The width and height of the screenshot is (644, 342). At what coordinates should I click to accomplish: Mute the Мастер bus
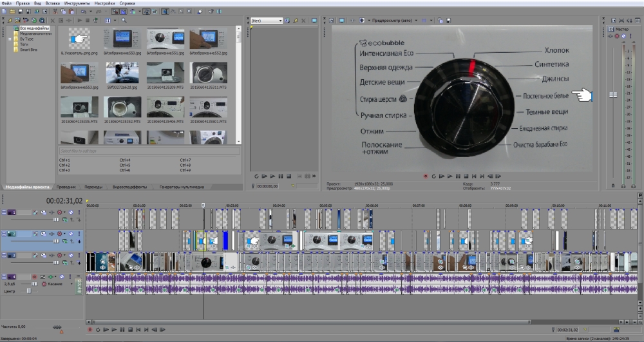coord(623,36)
